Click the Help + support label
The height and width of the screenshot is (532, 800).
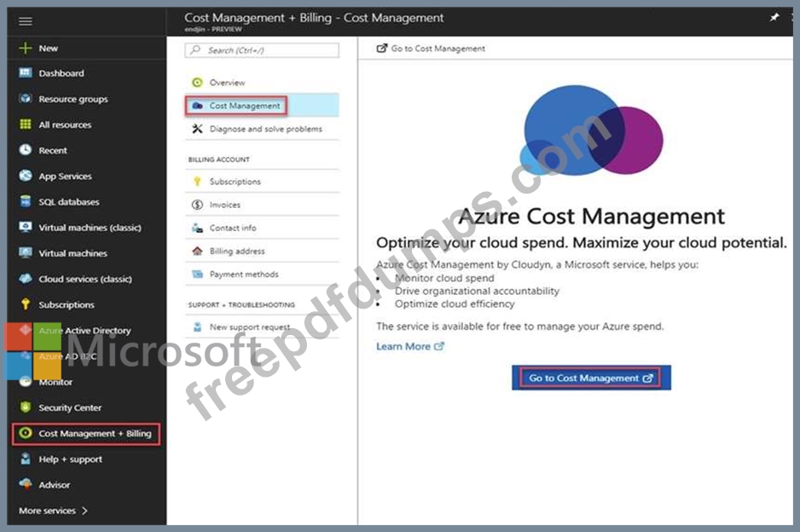point(71,459)
